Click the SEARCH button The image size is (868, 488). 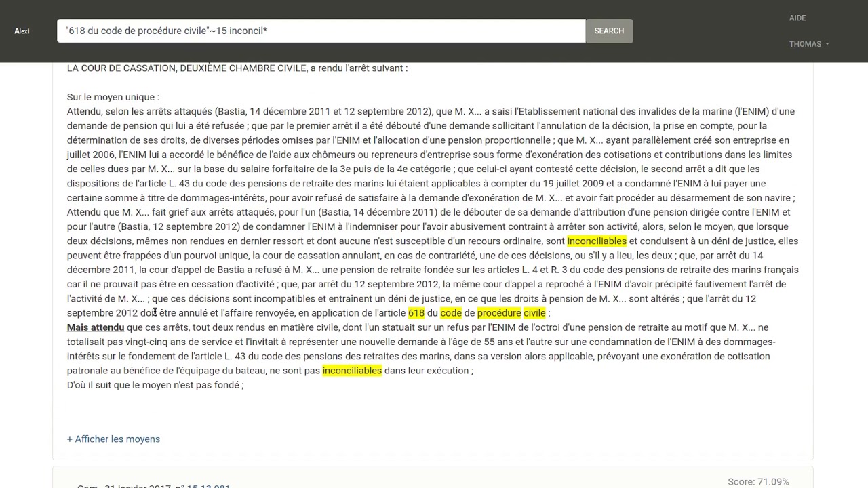(x=609, y=31)
